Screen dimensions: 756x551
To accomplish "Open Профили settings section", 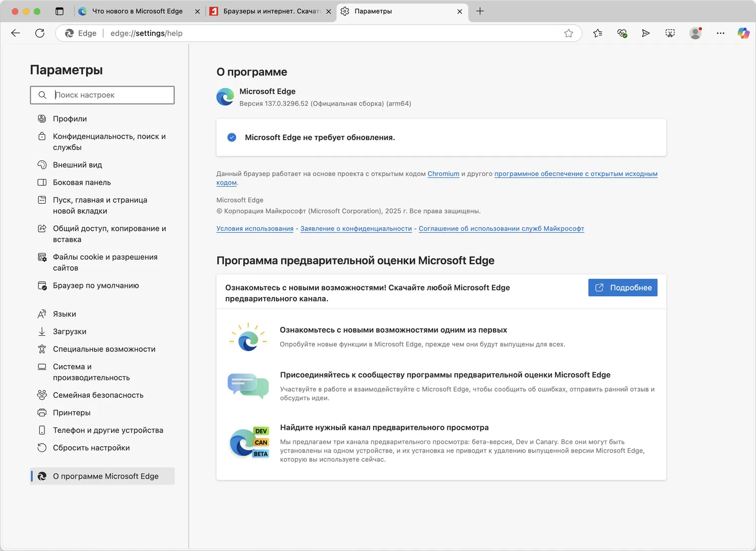I will pyautogui.click(x=102, y=119).
